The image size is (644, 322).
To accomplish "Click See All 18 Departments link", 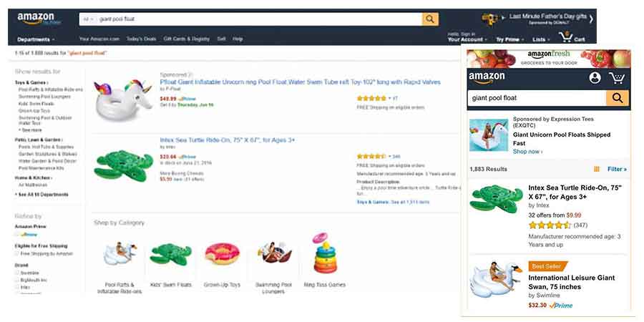I will 44,195.
